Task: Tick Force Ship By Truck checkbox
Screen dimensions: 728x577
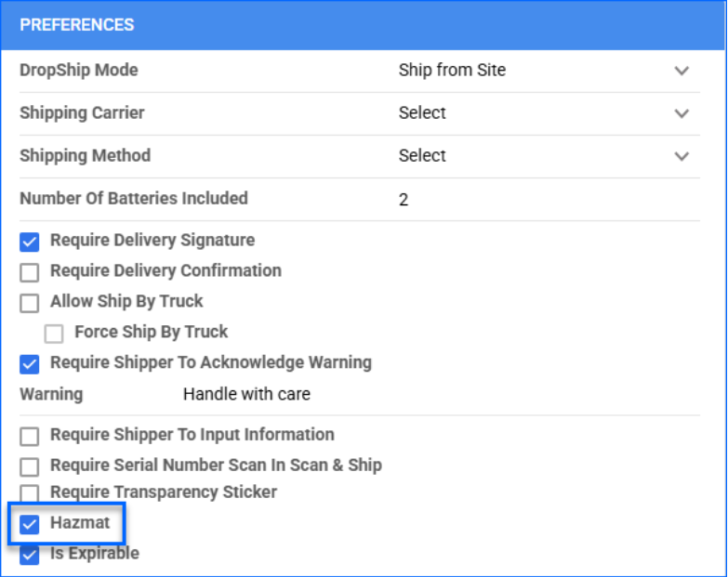Action: 54,334
